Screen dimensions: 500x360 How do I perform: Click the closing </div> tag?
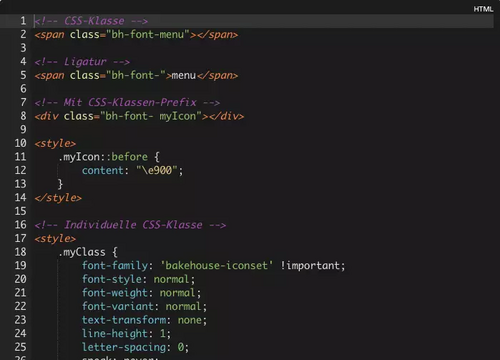(226, 116)
